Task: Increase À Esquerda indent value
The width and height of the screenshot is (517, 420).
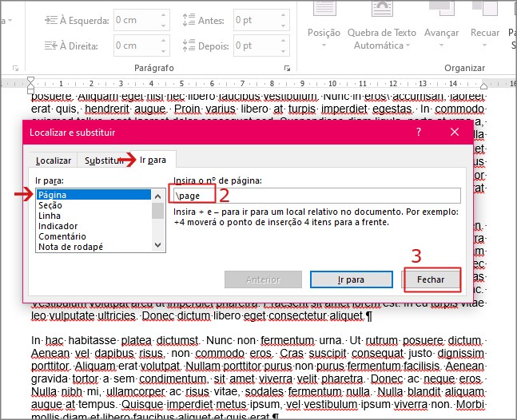Action: (164, 15)
